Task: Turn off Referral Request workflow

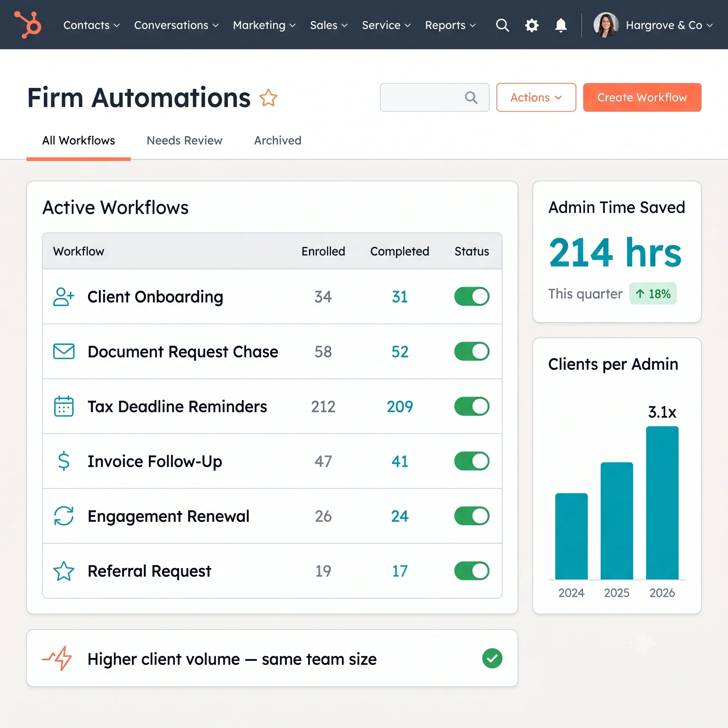Action: coord(471,571)
